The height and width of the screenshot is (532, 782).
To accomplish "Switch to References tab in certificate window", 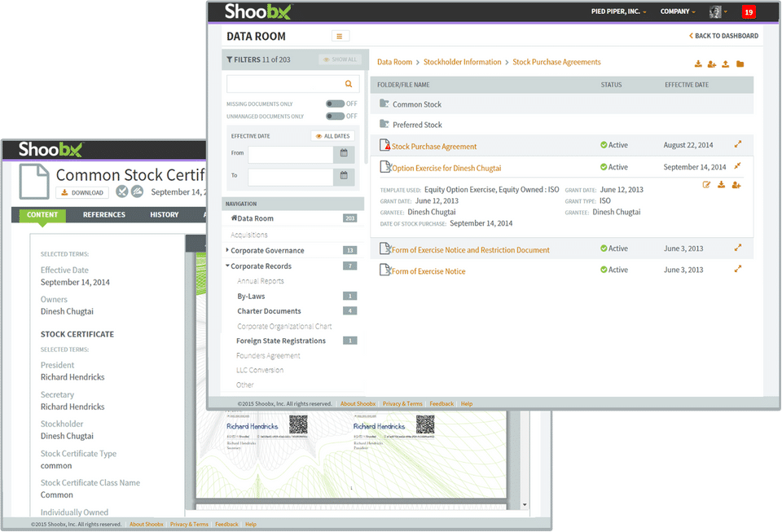I will [104, 214].
